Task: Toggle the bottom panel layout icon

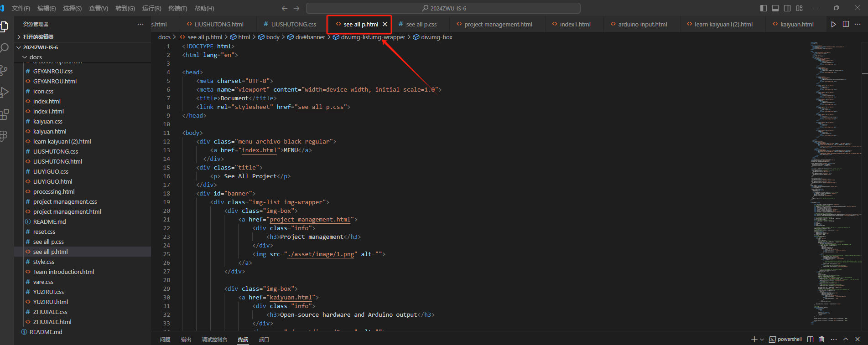Action: (x=775, y=8)
